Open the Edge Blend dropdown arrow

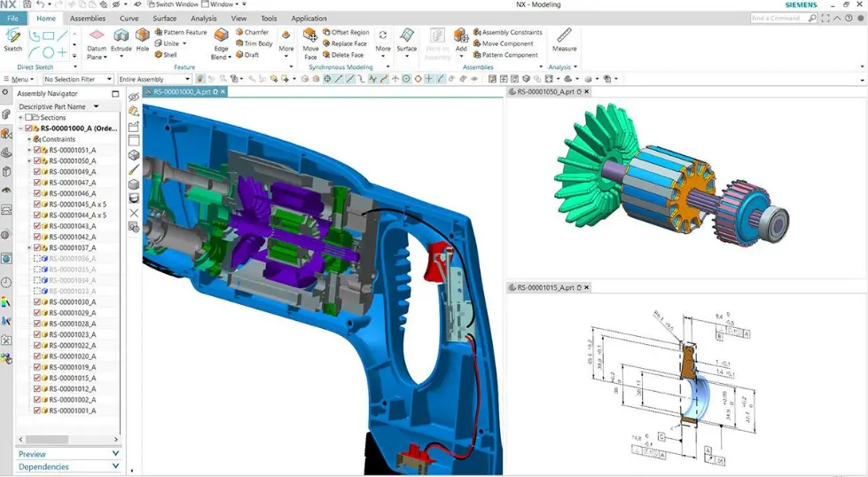click(x=229, y=57)
